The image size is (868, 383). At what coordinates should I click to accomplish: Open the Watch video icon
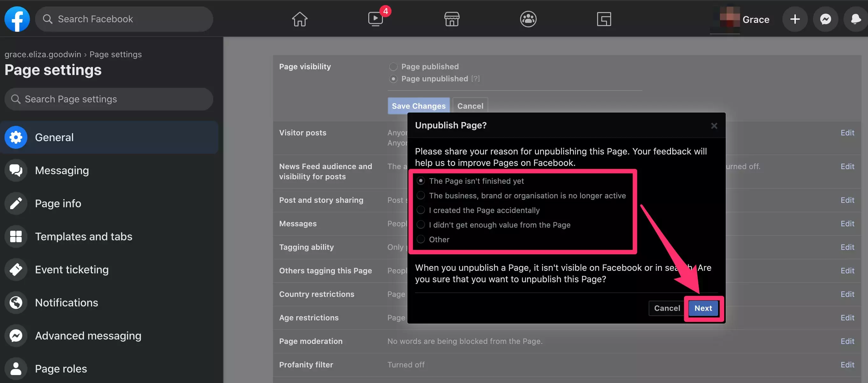pos(375,19)
